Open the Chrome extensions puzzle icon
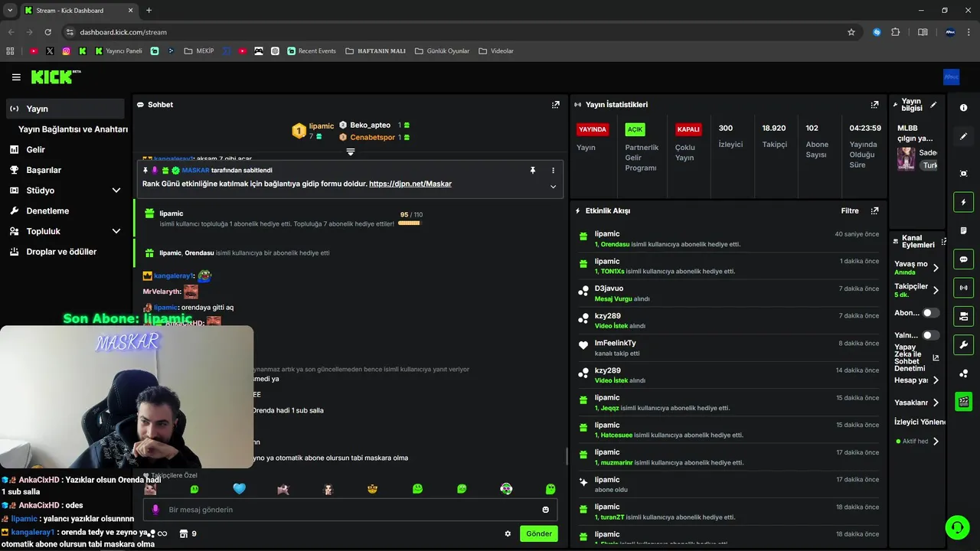980x551 pixels. 896,32
